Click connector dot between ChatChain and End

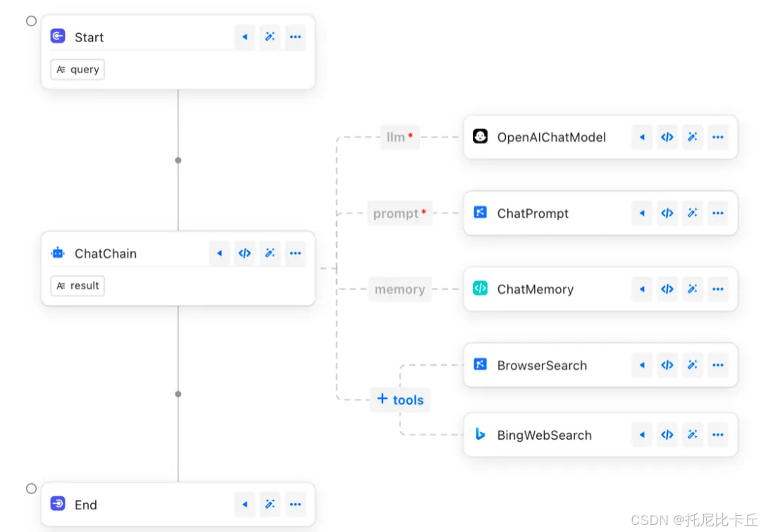tap(178, 394)
